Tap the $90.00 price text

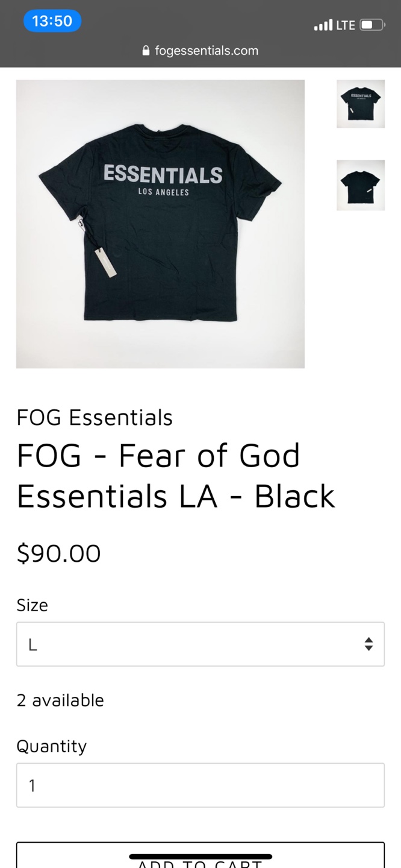coord(58,553)
